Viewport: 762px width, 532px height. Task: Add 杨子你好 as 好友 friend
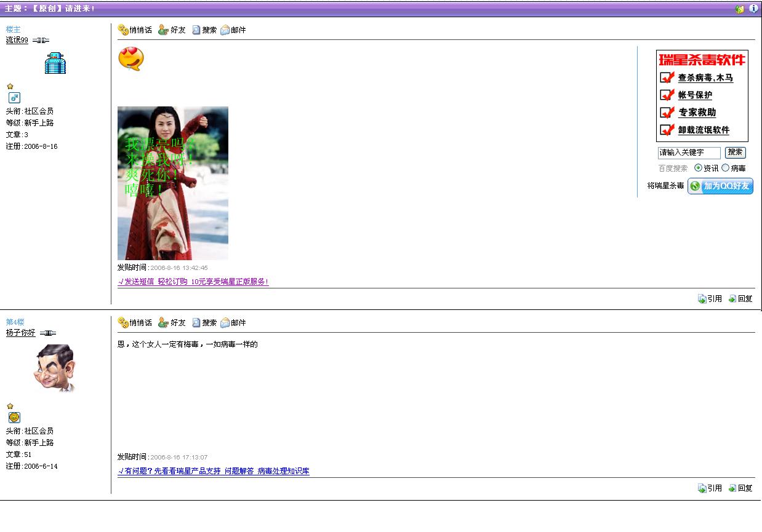[x=172, y=322]
